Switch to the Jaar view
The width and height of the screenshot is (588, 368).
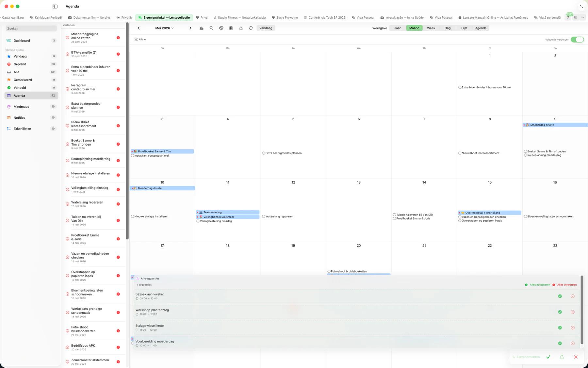tap(398, 28)
